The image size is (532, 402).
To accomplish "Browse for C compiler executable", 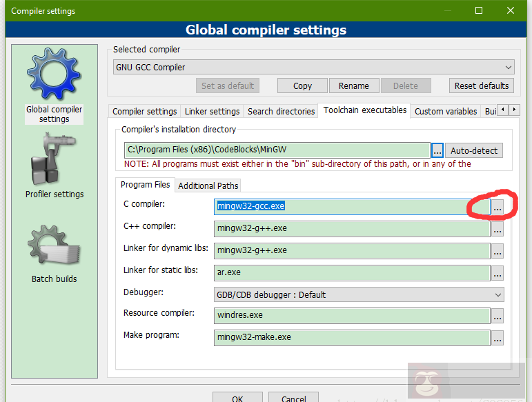I will click(497, 207).
